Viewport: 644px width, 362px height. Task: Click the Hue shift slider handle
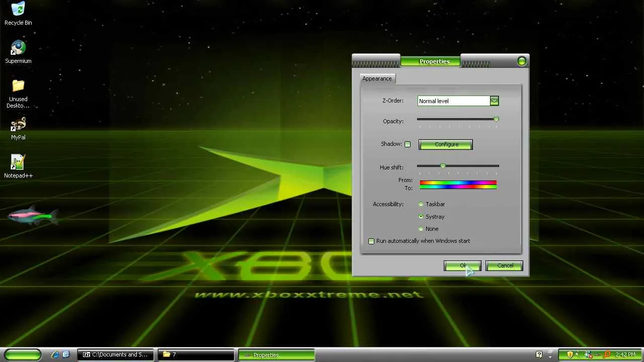[443, 165]
